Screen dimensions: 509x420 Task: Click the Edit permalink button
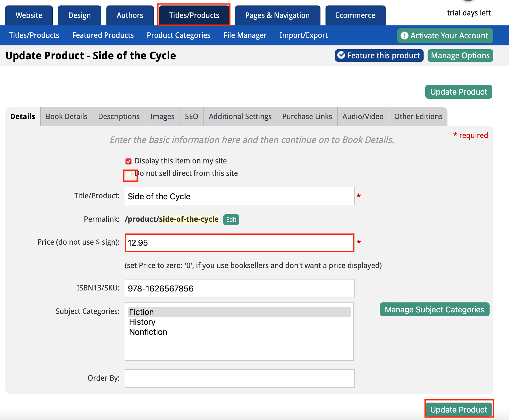(231, 219)
